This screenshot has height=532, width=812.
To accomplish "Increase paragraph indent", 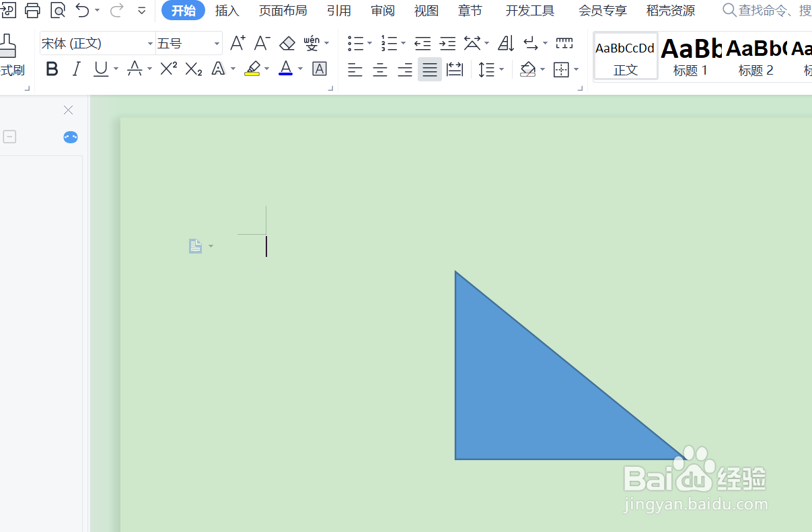I will tap(447, 44).
